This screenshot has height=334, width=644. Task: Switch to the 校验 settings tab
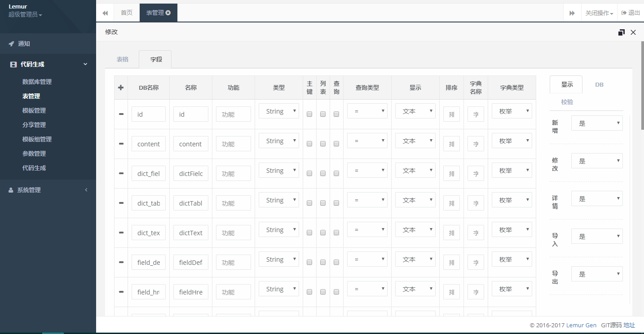pyautogui.click(x=567, y=102)
